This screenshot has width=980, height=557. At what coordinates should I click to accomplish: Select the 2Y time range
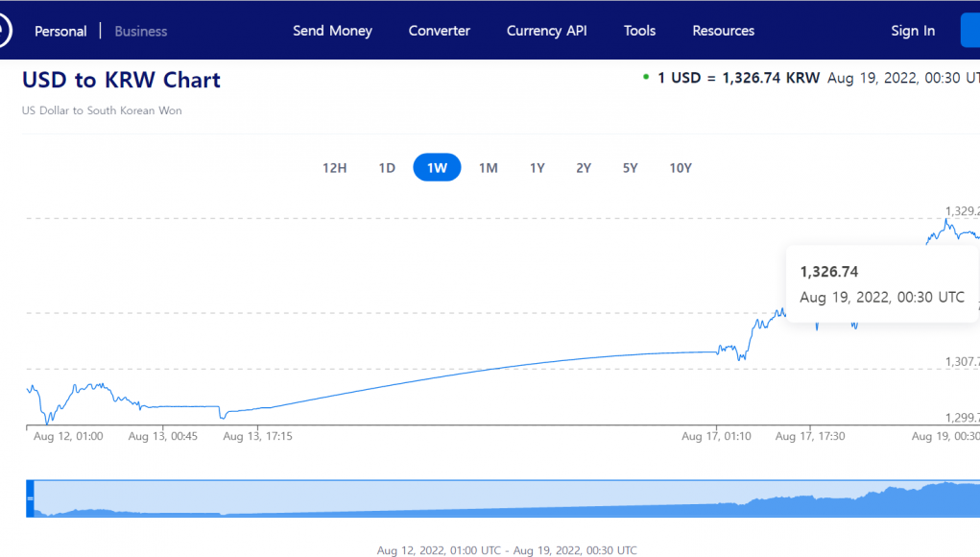[x=584, y=168]
